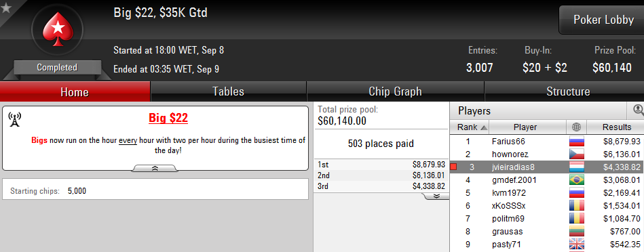Sort by the Results column header
Viewport: 644px width, 252px height.
click(616, 127)
